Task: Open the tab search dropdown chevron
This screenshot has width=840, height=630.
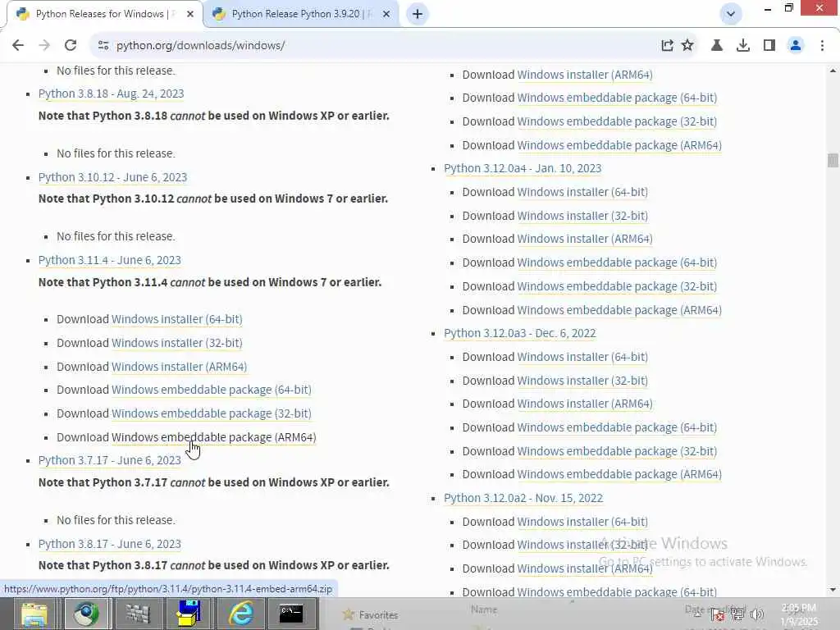Action: tap(730, 14)
